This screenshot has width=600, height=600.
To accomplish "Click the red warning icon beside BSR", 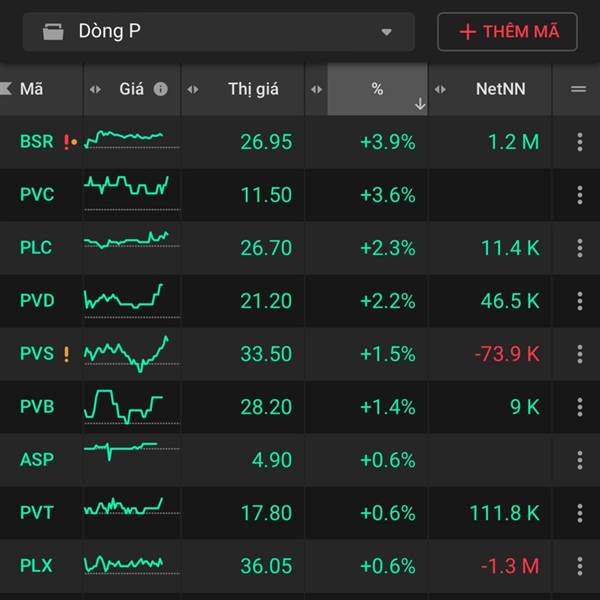I will pos(67,142).
